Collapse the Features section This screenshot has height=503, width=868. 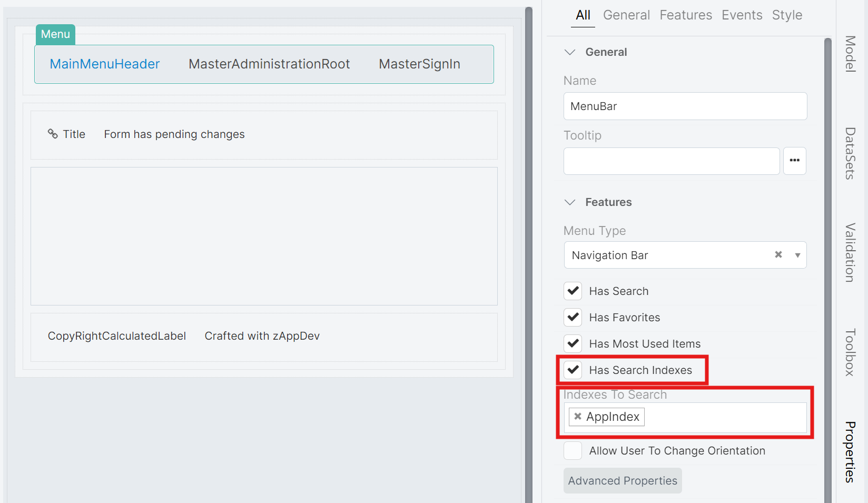click(570, 202)
